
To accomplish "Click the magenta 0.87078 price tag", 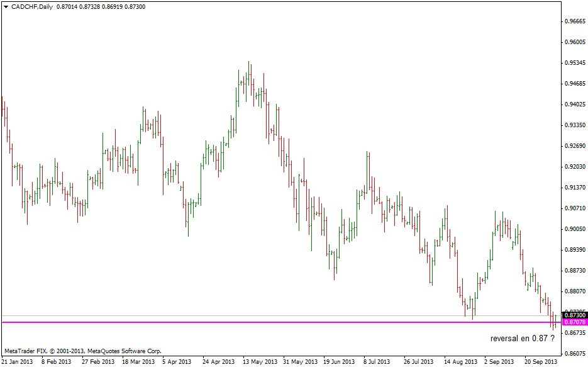I will (x=575, y=322).
